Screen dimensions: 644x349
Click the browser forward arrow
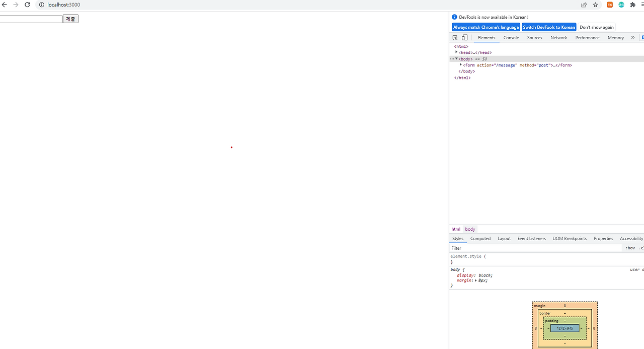click(16, 5)
